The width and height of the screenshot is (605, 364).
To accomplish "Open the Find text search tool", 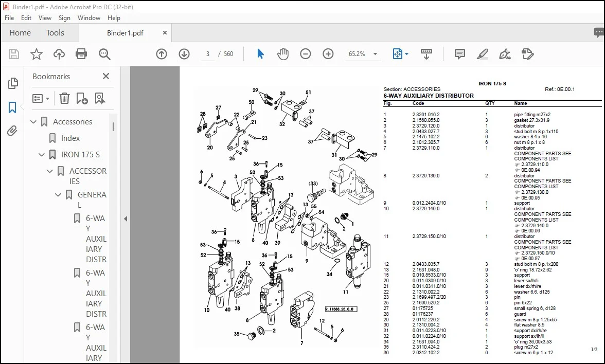I will coord(104,54).
